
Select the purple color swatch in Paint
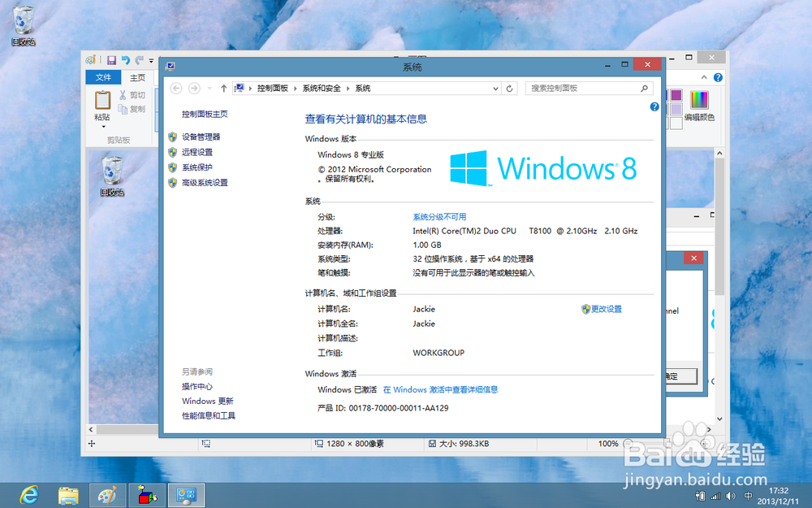point(676,95)
